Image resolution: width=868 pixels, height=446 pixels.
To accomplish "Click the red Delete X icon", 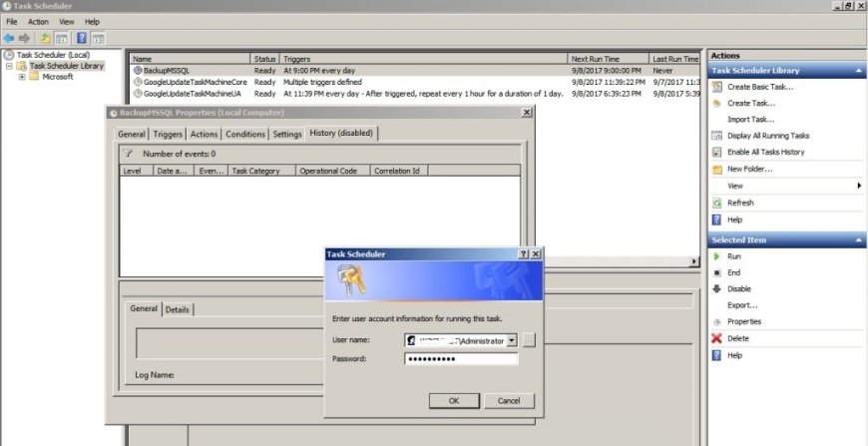I will click(717, 338).
